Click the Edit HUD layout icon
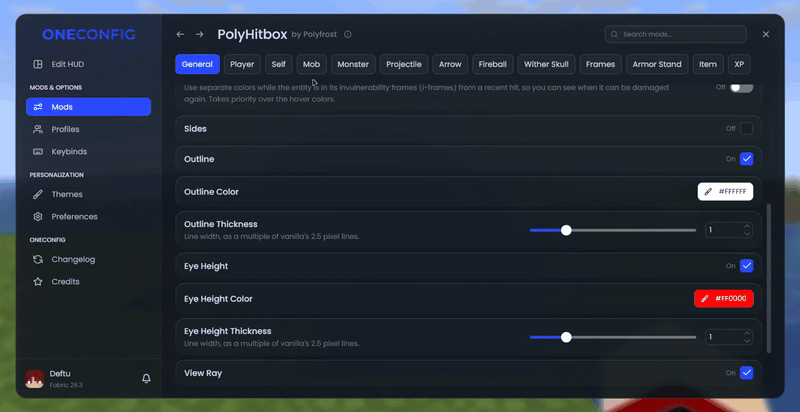Screen dimensions: 800x412 click(x=38, y=64)
